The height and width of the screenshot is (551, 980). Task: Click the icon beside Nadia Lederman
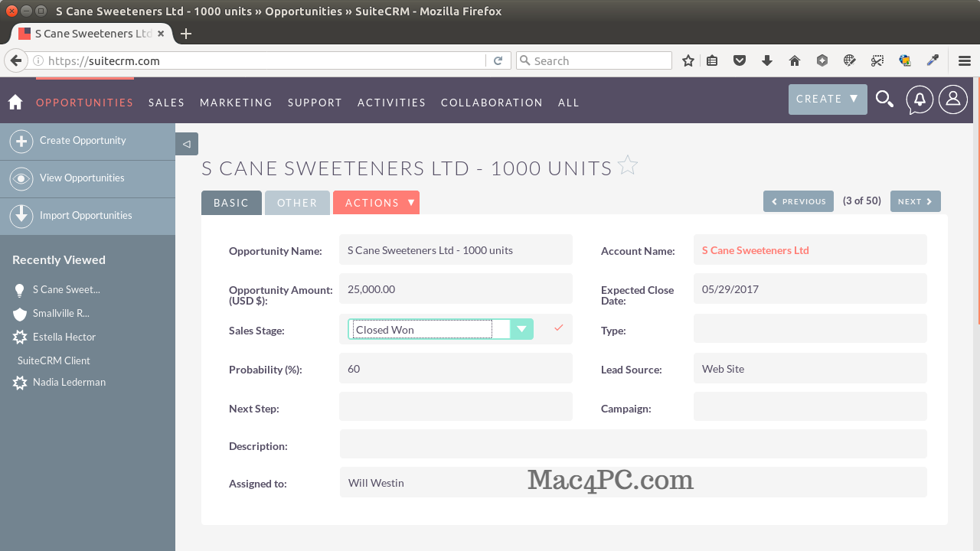(x=20, y=383)
